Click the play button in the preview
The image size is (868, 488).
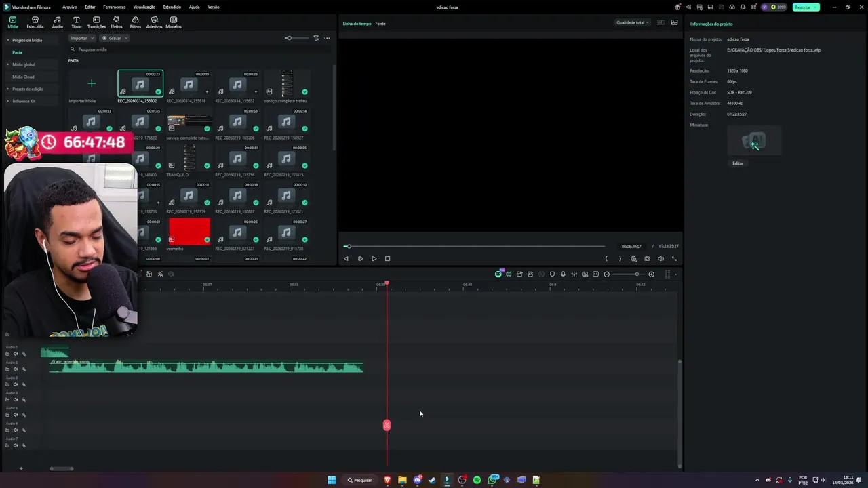[x=374, y=258]
